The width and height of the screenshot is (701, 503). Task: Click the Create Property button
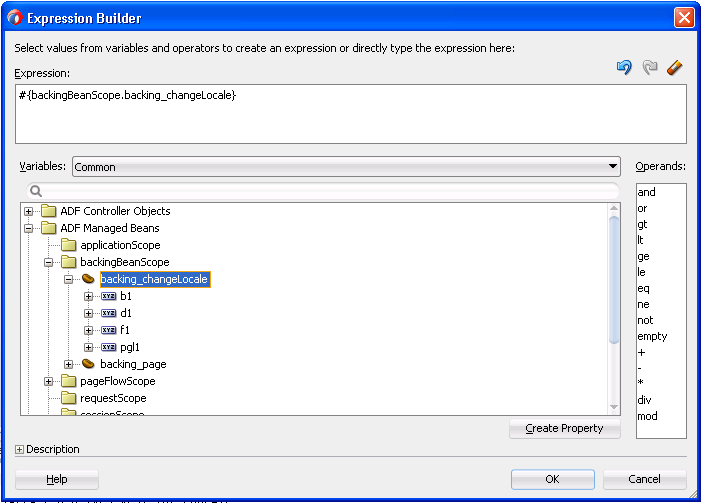click(x=565, y=428)
